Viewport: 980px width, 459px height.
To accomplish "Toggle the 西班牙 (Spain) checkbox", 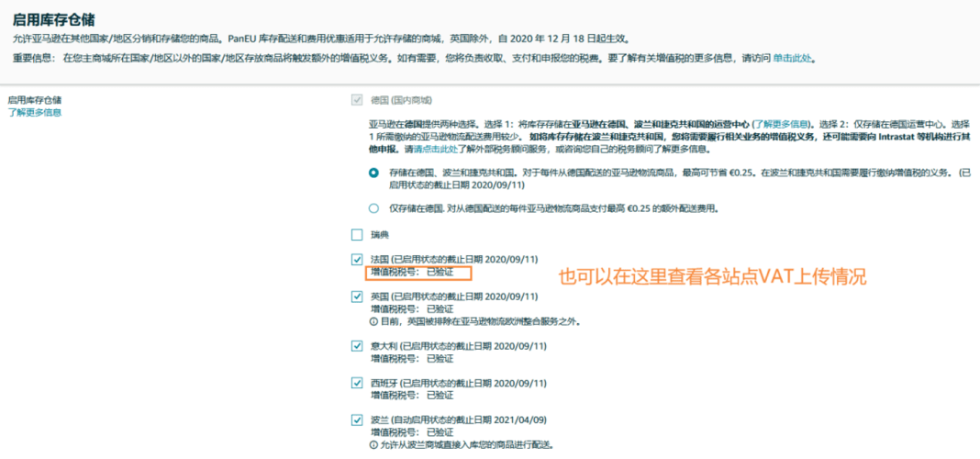I will pos(357,382).
